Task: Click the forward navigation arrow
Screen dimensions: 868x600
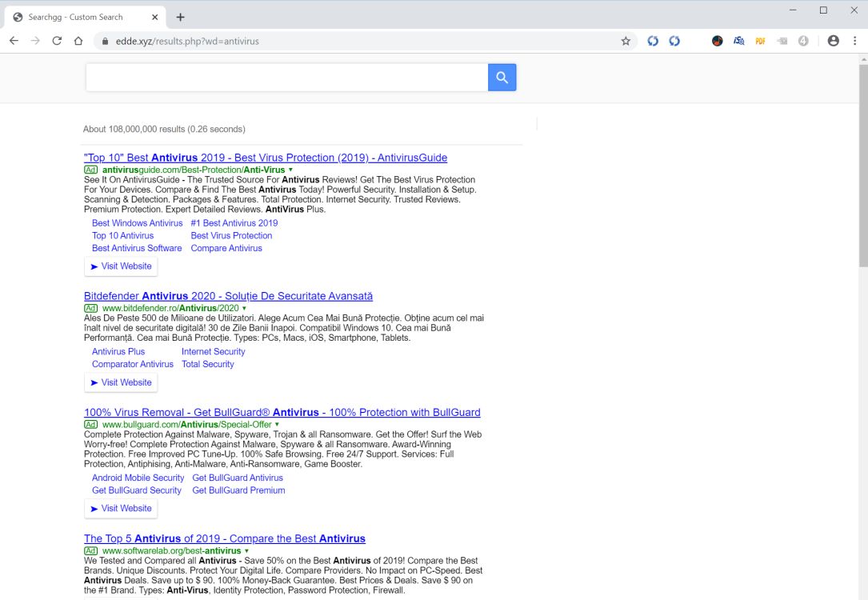Action: point(35,41)
